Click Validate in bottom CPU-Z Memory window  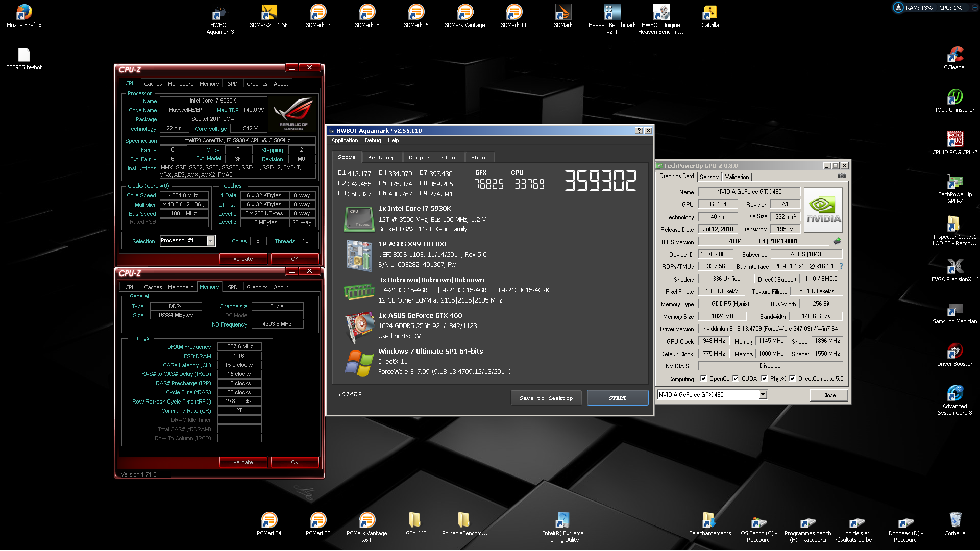pyautogui.click(x=243, y=462)
